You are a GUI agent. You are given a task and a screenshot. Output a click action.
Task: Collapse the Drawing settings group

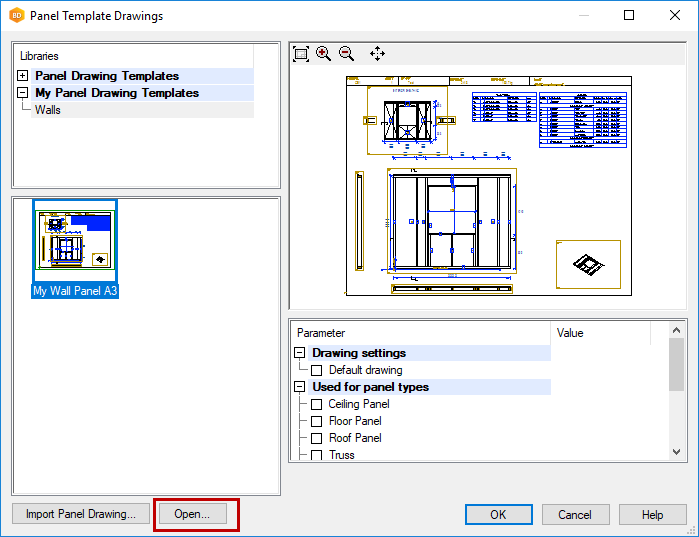pyautogui.click(x=300, y=353)
